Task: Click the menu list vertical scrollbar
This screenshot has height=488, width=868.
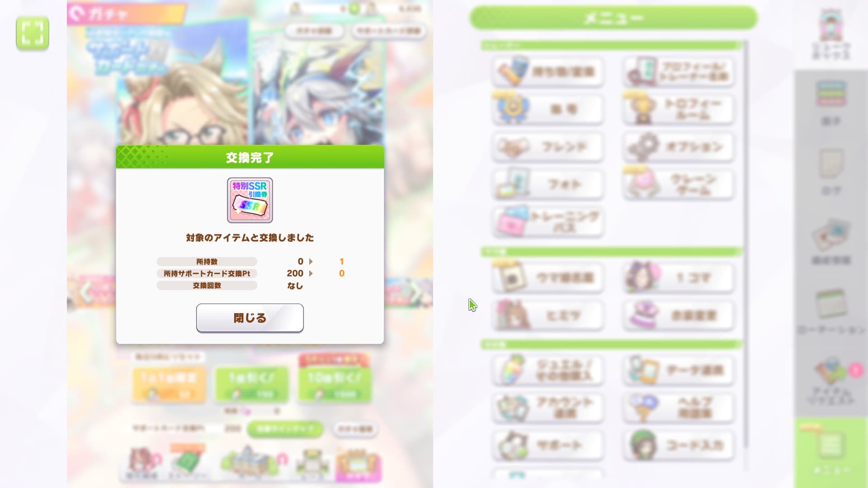Action: (745, 244)
